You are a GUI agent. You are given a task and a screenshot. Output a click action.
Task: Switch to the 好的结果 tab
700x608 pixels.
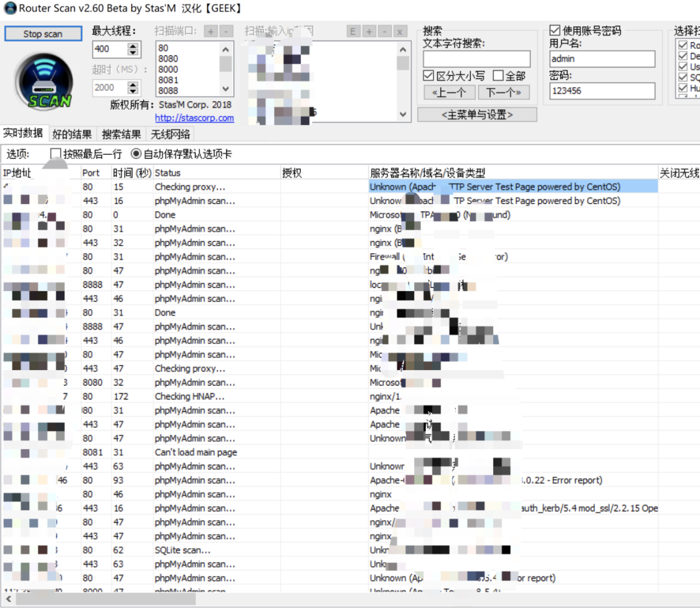coord(72,134)
